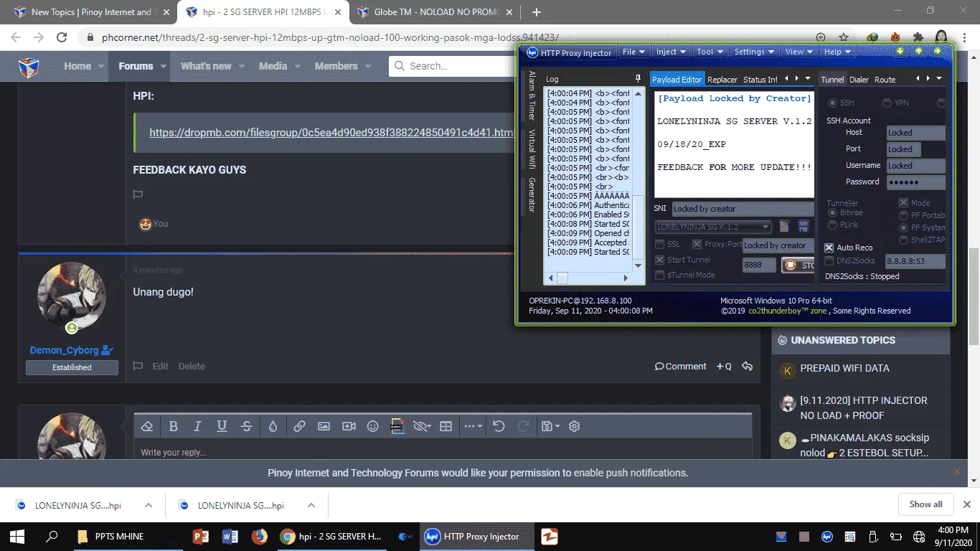Toggle the Proxy:Port checkbox

coord(697,245)
